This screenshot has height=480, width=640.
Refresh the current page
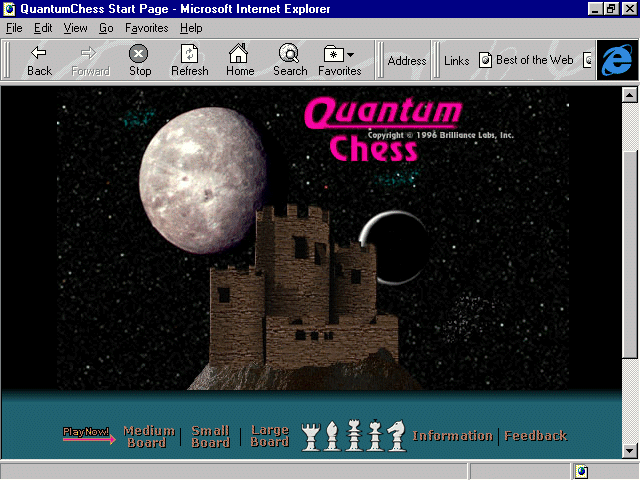point(189,60)
